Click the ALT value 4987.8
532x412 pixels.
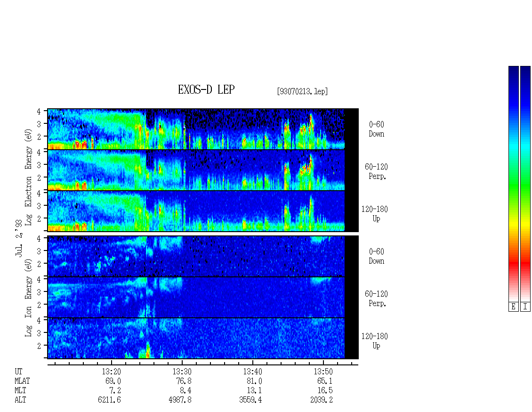180,400
